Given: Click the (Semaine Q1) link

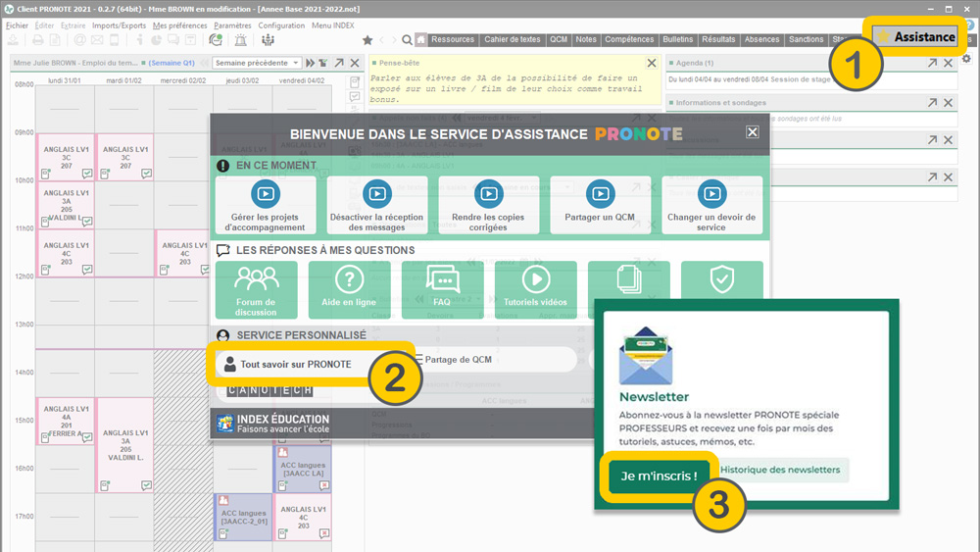Looking at the screenshot, I should 171,63.
